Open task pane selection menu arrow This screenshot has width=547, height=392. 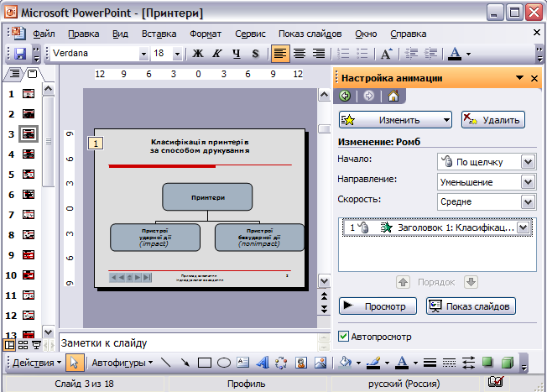point(519,78)
